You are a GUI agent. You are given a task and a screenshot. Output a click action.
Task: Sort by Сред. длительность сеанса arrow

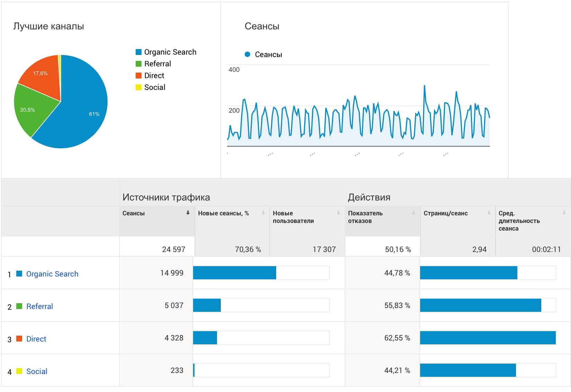click(564, 213)
